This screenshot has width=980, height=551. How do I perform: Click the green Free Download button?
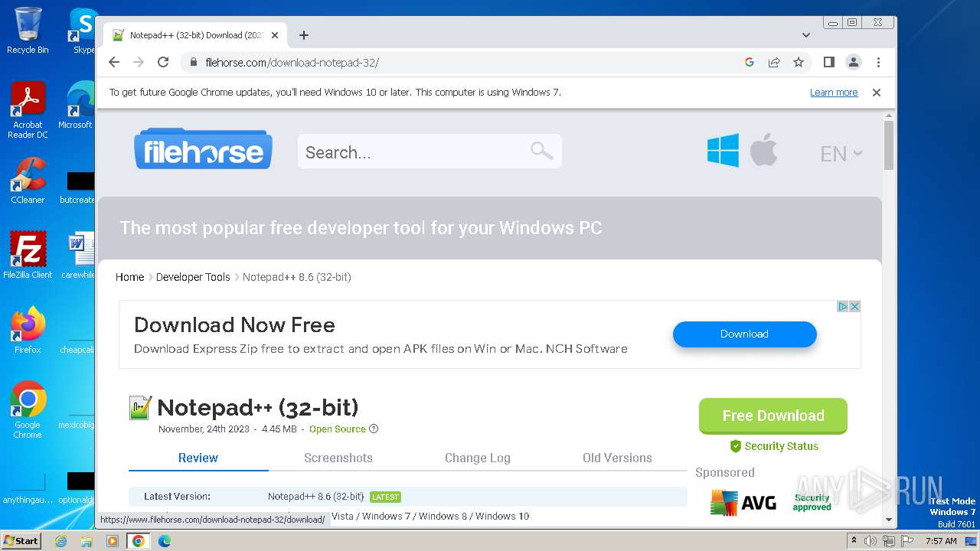point(773,416)
